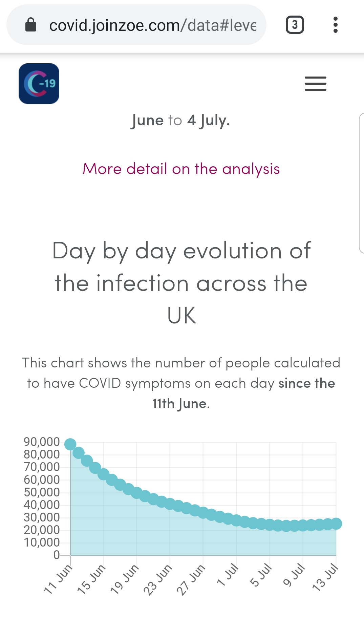Image resolution: width=364 pixels, height=617 pixels.
Task: Select the 11 Jun data point
Action: (x=70, y=444)
